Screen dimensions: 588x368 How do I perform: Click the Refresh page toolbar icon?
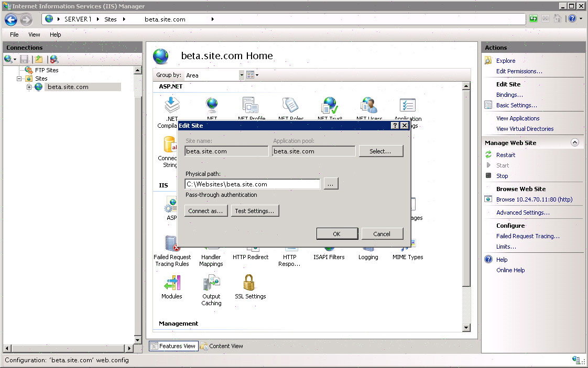click(x=533, y=18)
